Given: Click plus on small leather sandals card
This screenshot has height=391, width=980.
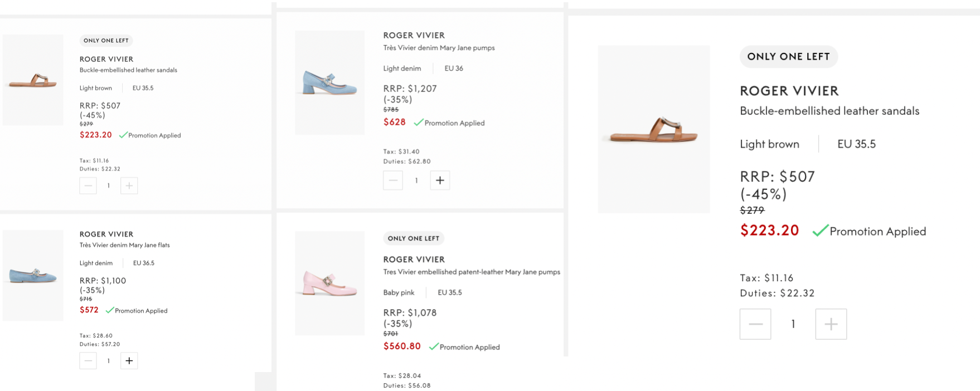Looking at the screenshot, I should click(129, 185).
